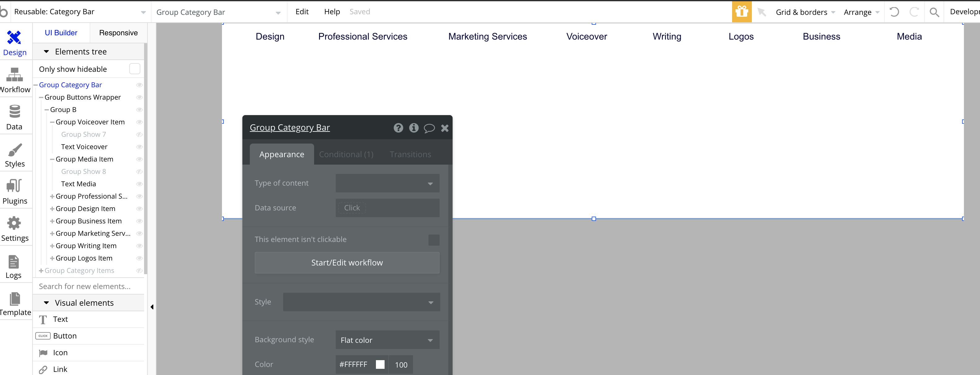Toggle visibility of Group Category Items
The image size is (980, 375).
139,271
